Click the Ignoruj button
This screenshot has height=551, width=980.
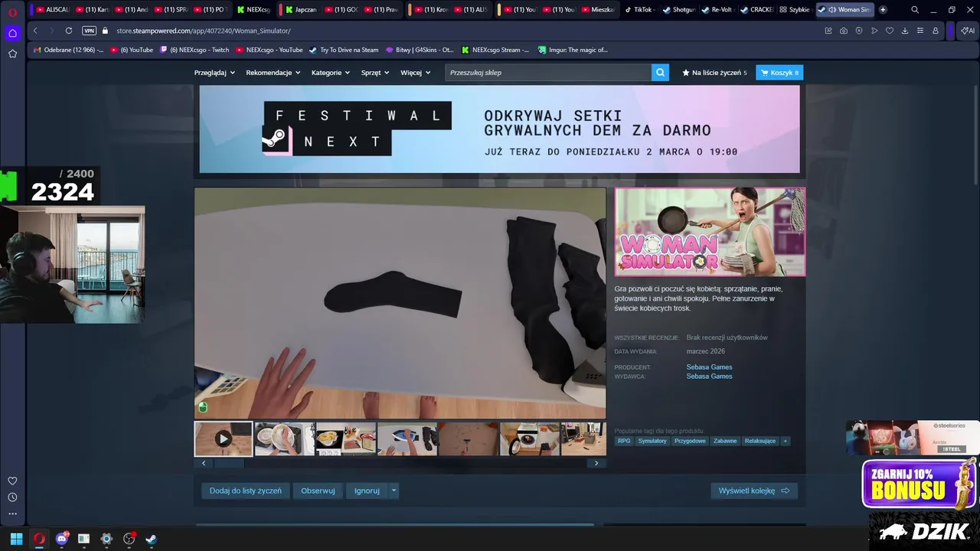point(367,491)
